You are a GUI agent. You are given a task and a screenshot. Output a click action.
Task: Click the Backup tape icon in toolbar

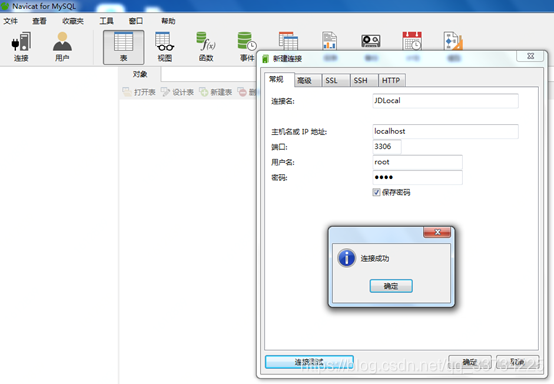[371, 41]
